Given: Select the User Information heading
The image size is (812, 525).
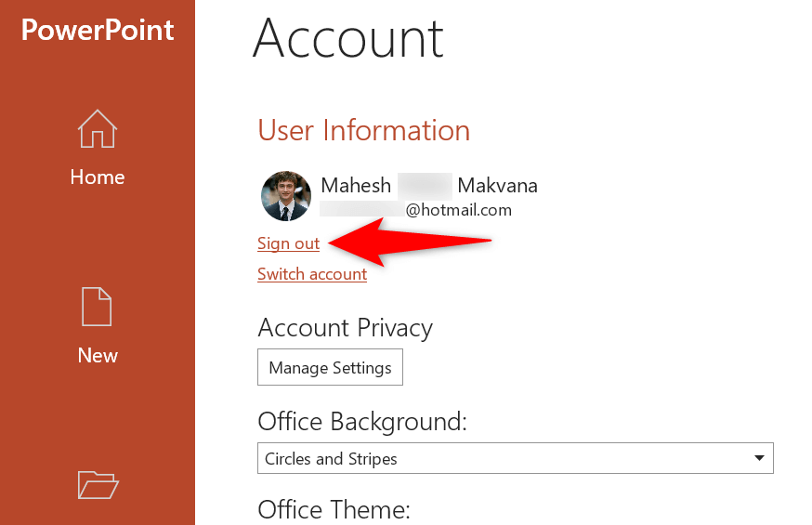Looking at the screenshot, I should point(363,130).
